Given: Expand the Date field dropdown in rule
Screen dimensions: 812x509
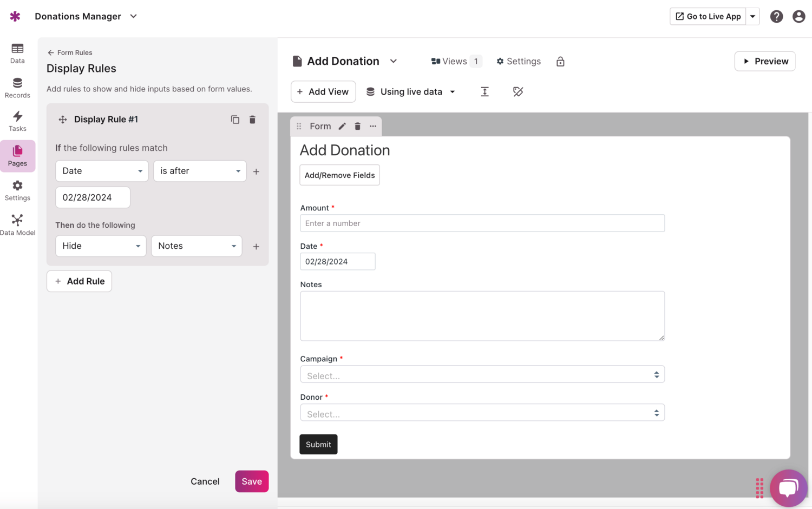Looking at the screenshot, I should pos(102,171).
